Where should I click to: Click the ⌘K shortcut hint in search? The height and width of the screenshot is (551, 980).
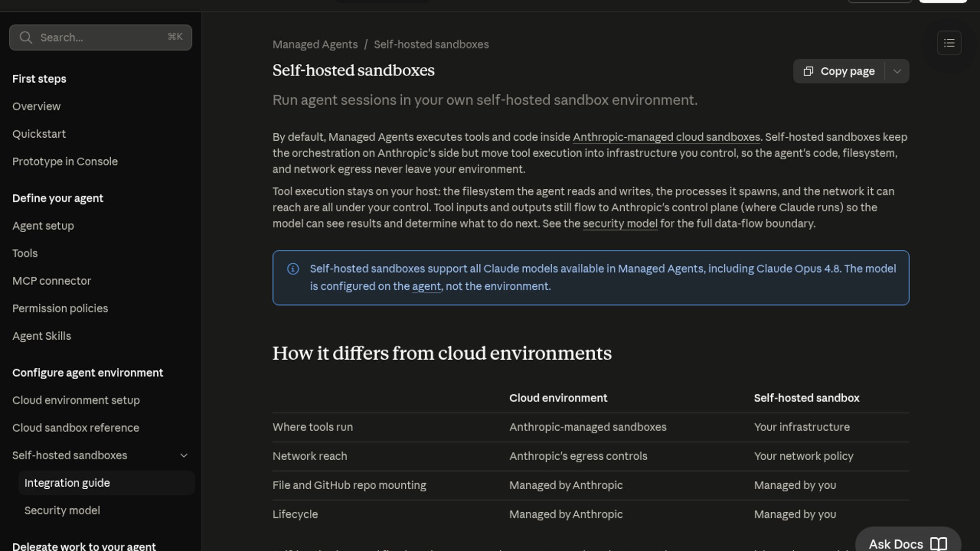(175, 37)
